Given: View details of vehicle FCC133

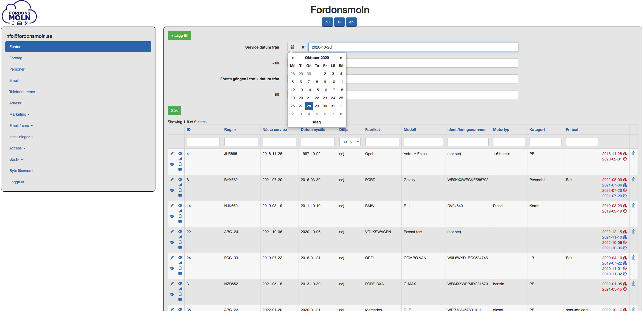Looking at the screenshot, I should coord(172,268).
